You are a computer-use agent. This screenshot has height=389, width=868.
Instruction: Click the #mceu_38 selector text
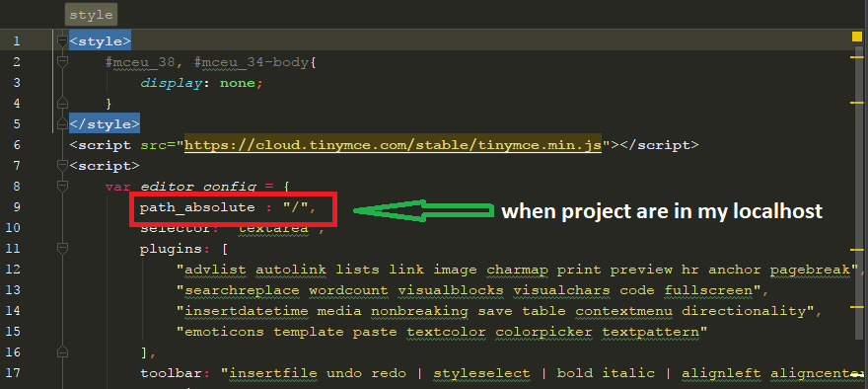click(140, 62)
